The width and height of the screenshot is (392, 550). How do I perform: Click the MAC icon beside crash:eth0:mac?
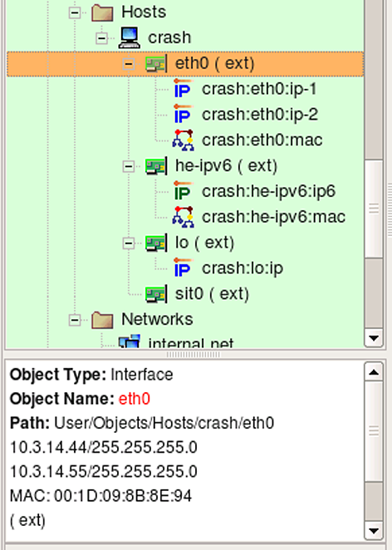(x=183, y=140)
